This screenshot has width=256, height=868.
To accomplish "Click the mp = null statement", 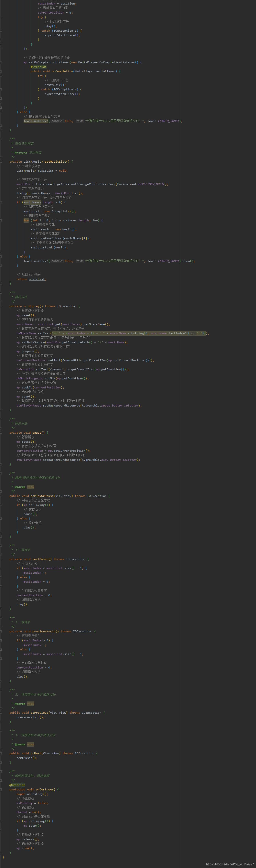I will [25, 848].
